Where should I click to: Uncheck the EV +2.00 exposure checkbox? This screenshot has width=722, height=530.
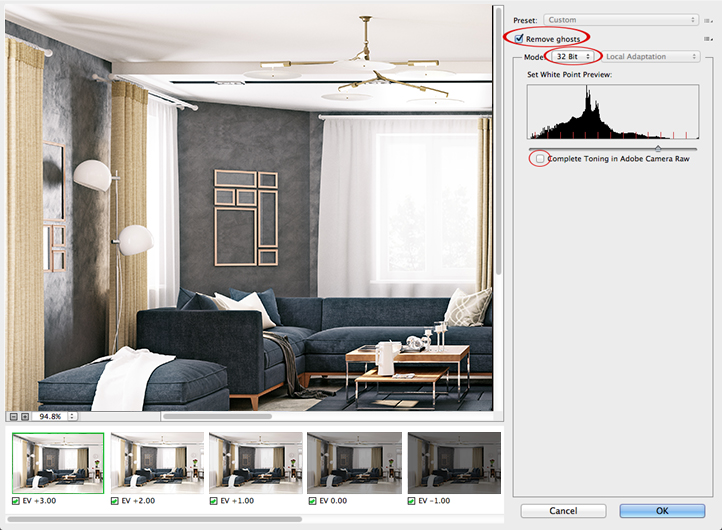coord(115,501)
